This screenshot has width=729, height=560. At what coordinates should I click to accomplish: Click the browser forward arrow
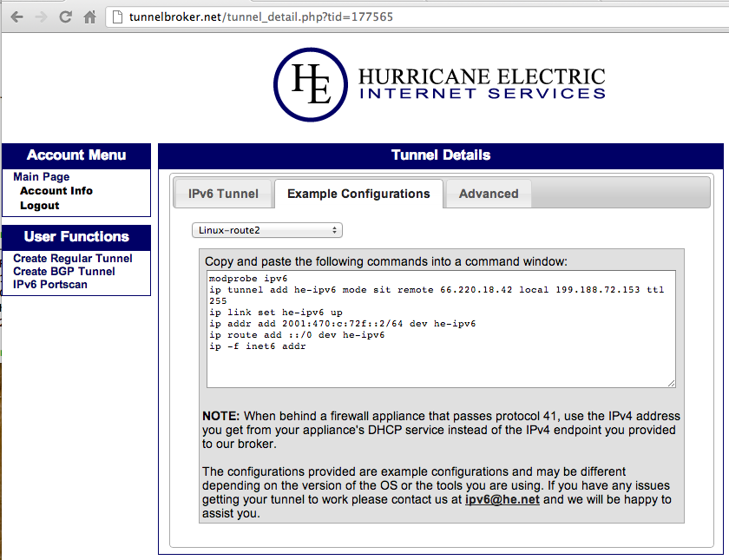pyautogui.click(x=42, y=17)
